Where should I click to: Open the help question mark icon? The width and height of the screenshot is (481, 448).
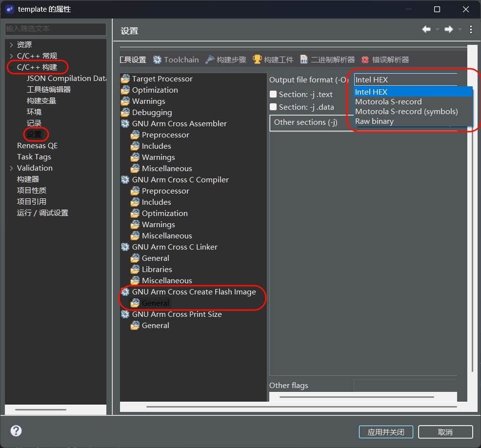[16, 431]
